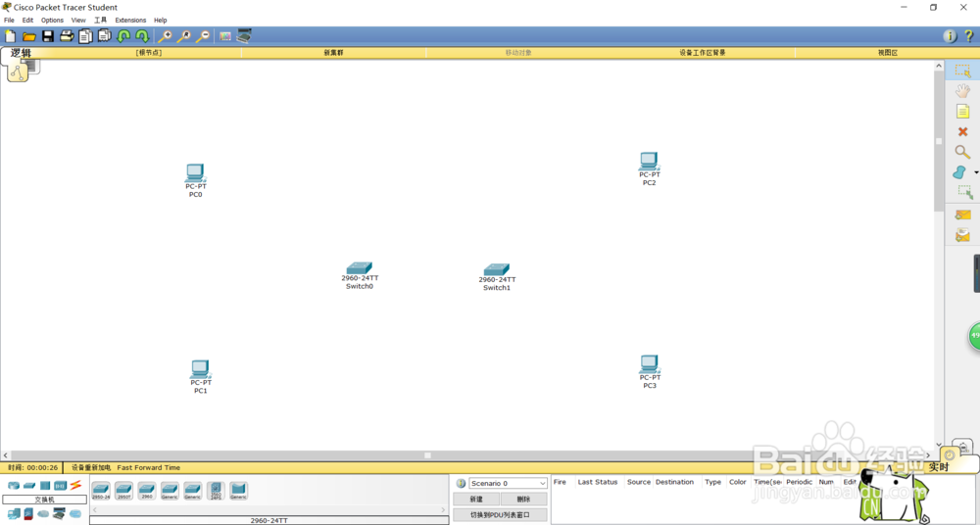
Task: Click the 新建 scenario button
Action: pyautogui.click(x=475, y=500)
